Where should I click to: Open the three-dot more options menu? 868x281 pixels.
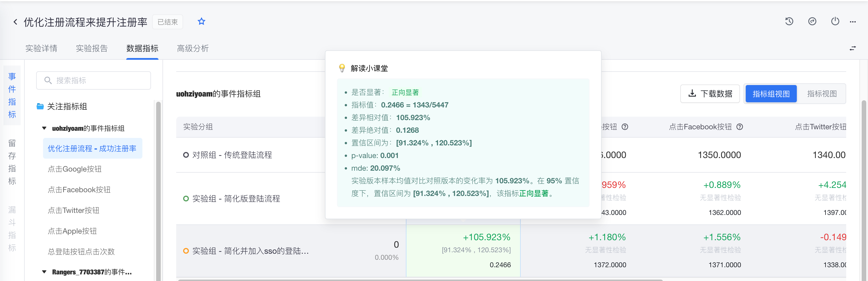pyautogui.click(x=853, y=22)
